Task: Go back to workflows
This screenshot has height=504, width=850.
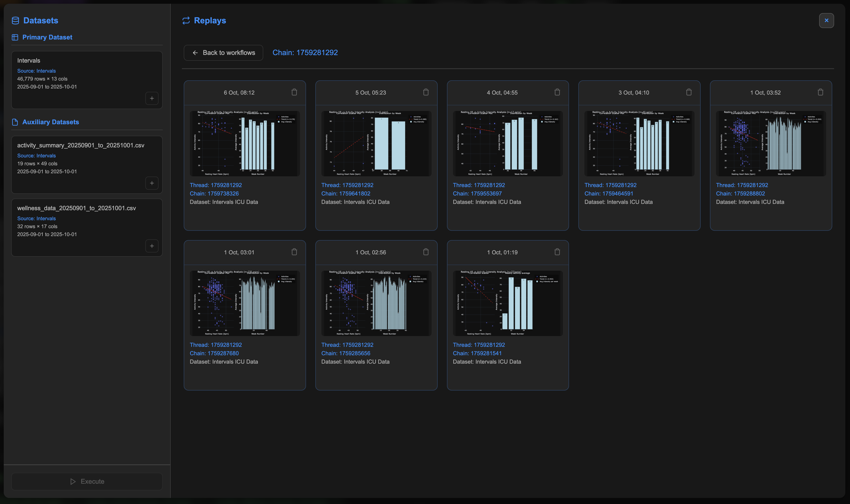Action: [223, 53]
